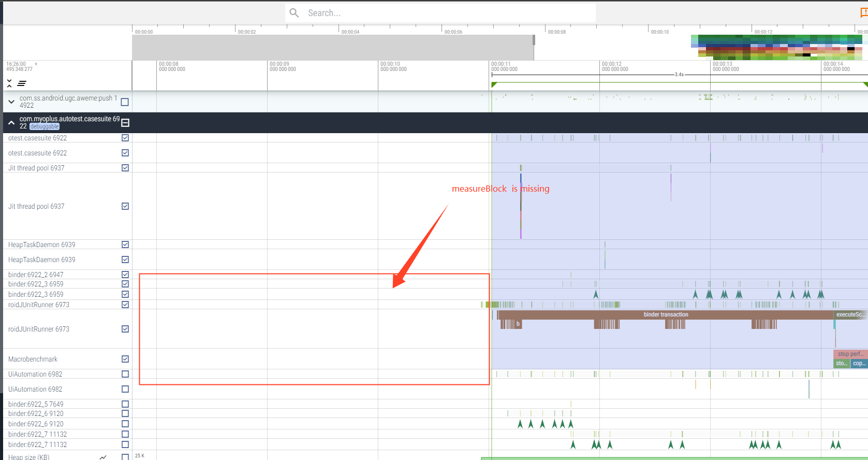Expand the com.ss.android.ugc.aweme:push process group

(x=11, y=102)
